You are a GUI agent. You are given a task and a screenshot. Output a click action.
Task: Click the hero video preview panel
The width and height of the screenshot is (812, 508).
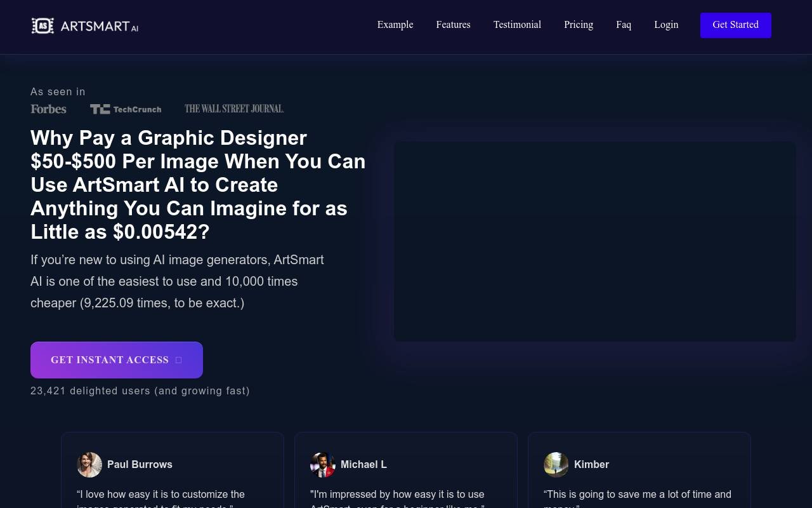click(x=595, y=241)
